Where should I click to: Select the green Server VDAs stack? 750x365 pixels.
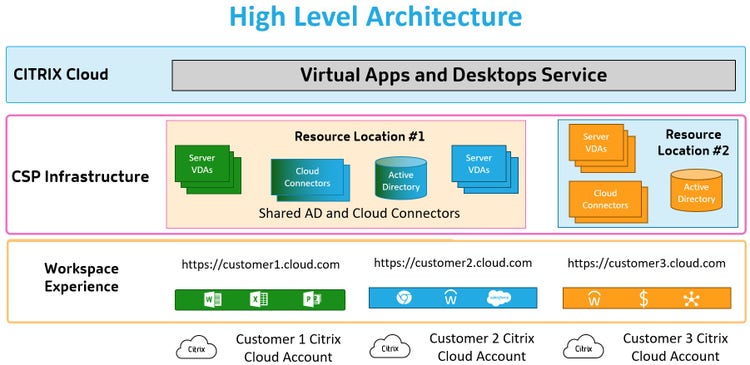pos(208,169)
